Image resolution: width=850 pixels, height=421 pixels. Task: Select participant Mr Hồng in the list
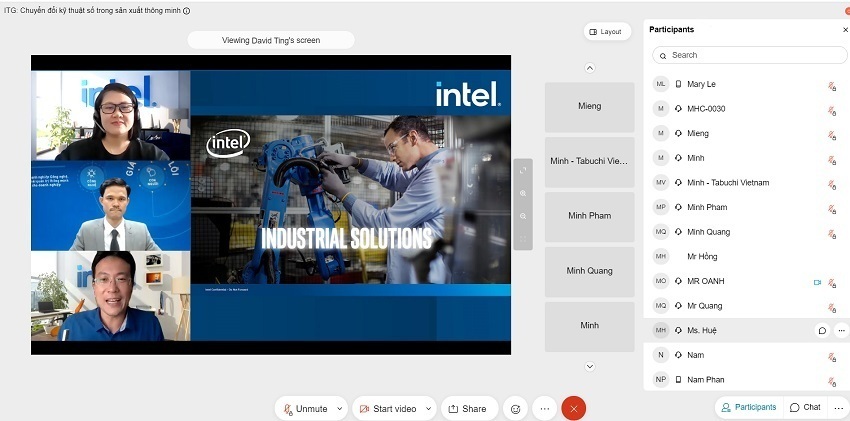tap(746, 257)
